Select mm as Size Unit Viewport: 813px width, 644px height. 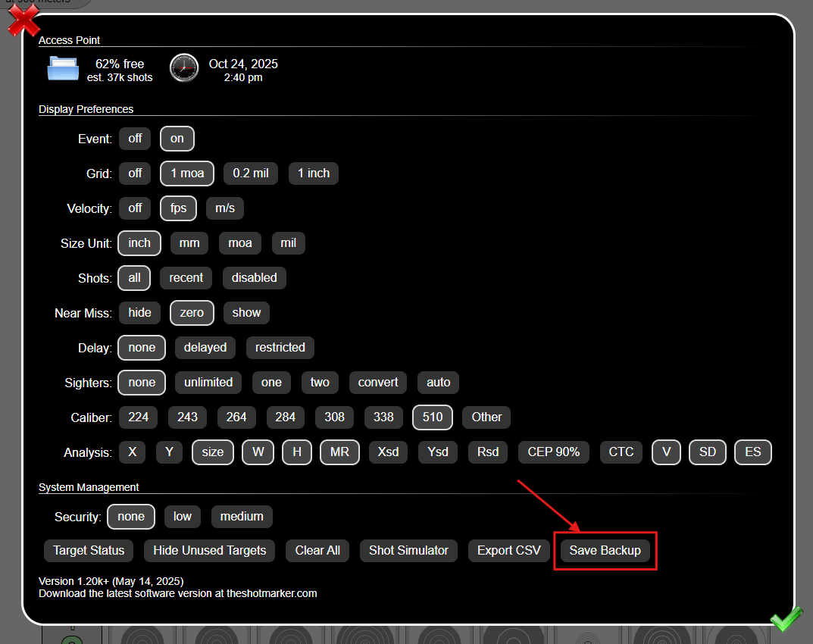pyautogui.click(x=189, y=243)
